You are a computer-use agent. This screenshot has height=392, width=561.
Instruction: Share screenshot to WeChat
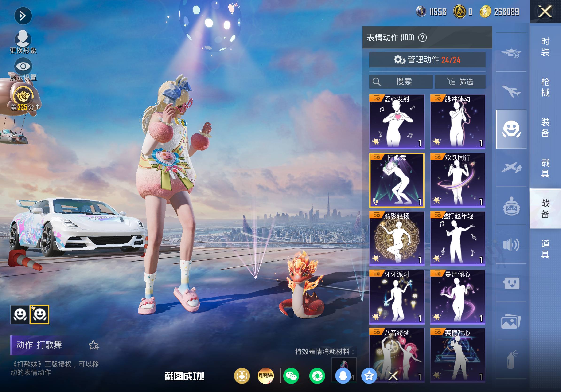coord(291,376)
